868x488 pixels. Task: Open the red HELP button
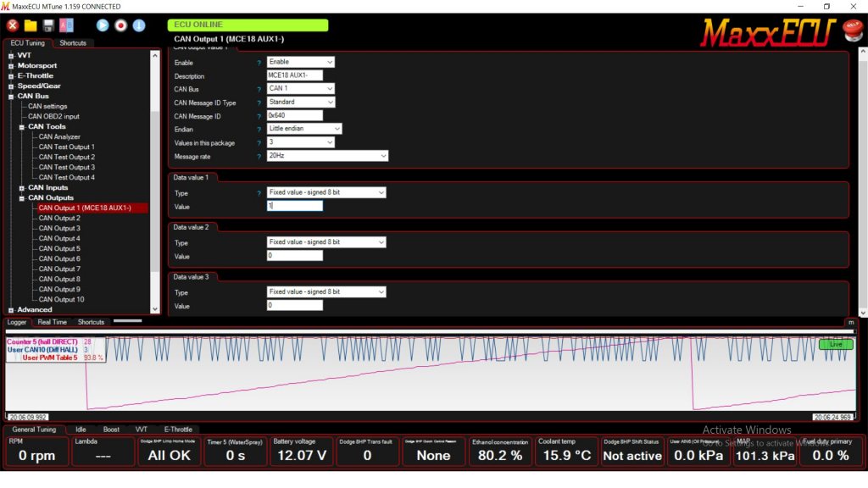tap(852, 30)
